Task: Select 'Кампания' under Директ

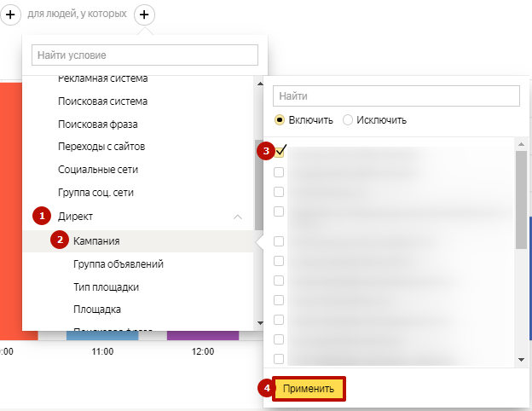Action: pos(96,240)
